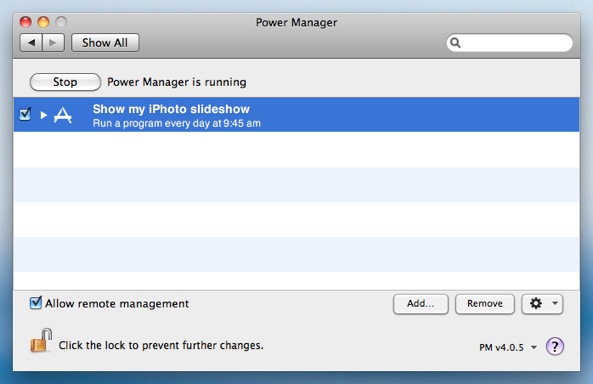Open the PM v4.0.5 version dropdown
Screen dimensions: 593x384
click(508, 347)
